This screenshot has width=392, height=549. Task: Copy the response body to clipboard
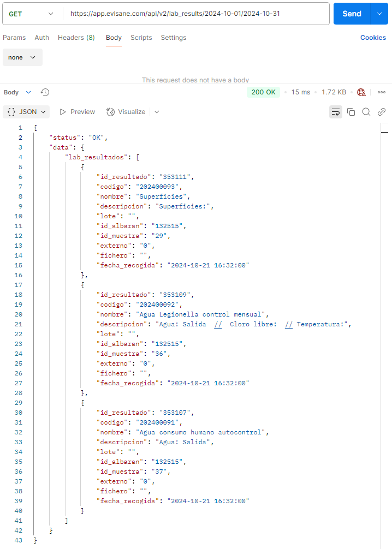[351, 112]
